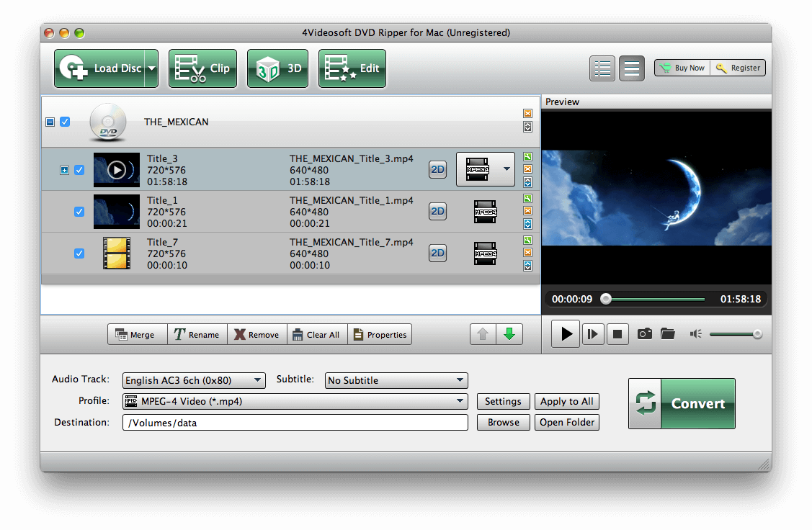Click the Merge toolbar item
The width and height of the screenshot is (812, 530).
click(x=137, y=334)
